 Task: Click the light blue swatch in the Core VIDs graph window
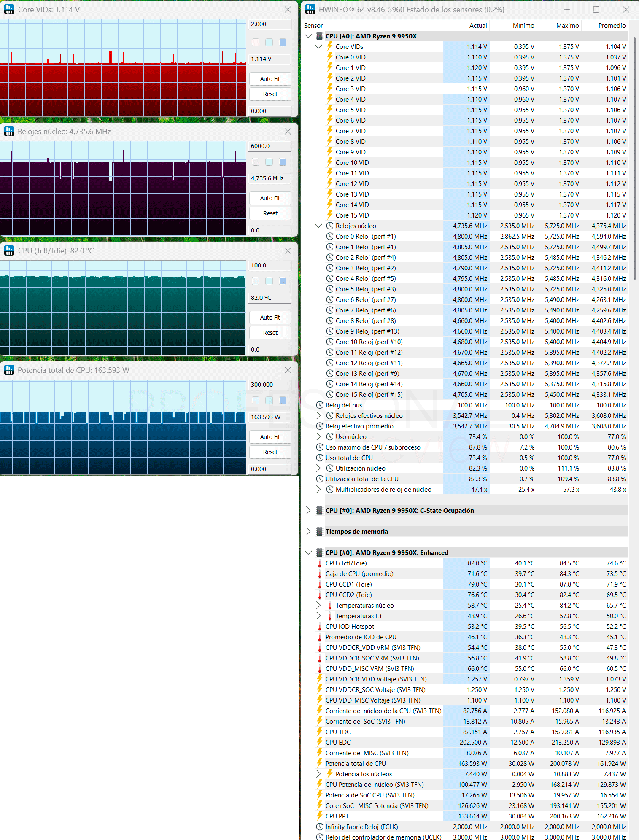point(269,42)
